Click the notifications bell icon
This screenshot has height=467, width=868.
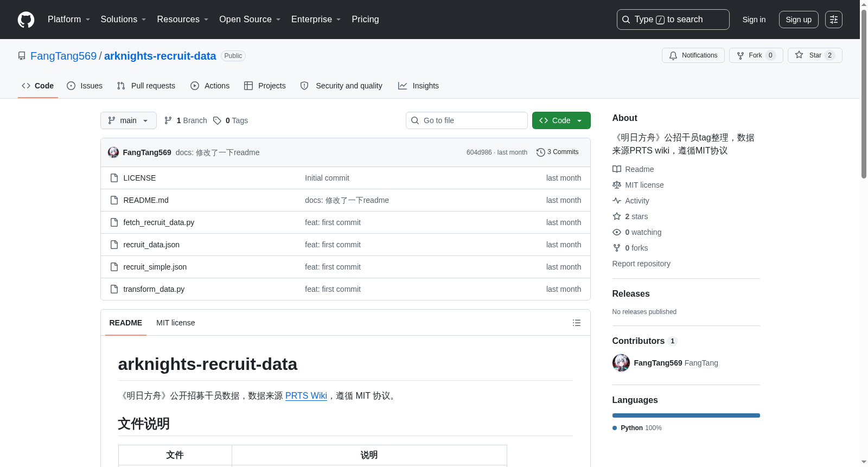[x=673, y=55]
